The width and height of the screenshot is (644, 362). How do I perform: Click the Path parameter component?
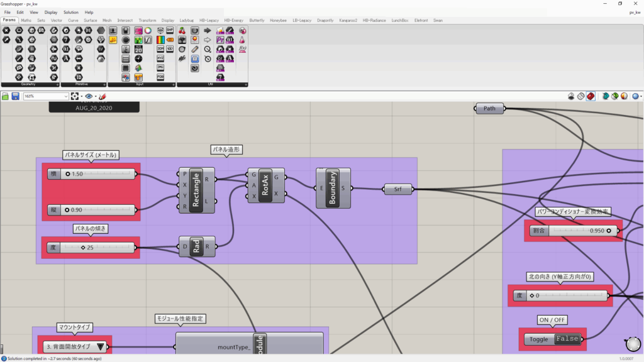(489, 109)
